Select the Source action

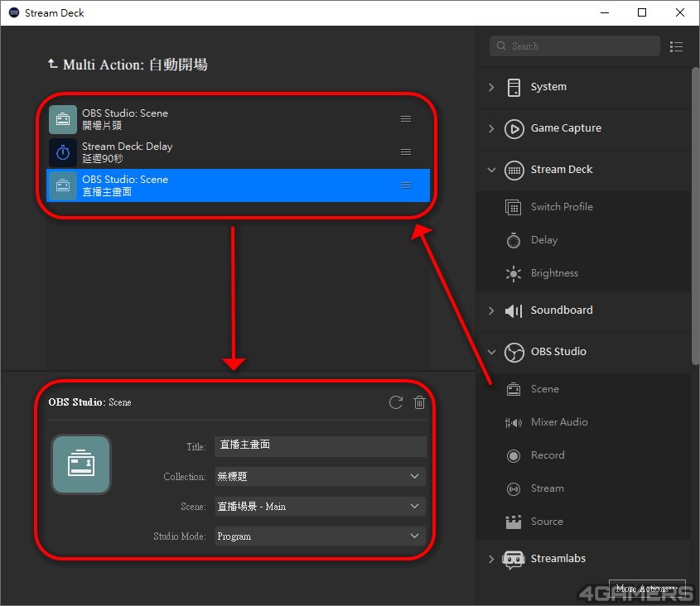[583, 522]
